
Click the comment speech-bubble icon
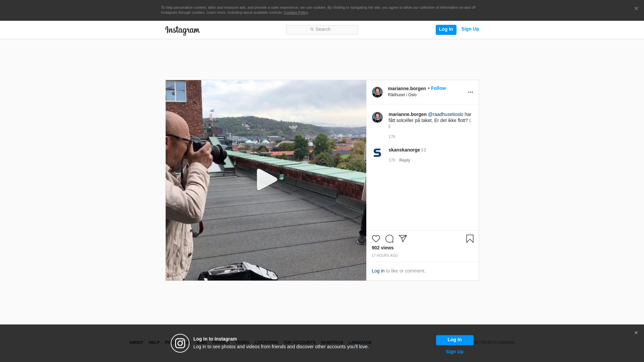click(389, 239)
